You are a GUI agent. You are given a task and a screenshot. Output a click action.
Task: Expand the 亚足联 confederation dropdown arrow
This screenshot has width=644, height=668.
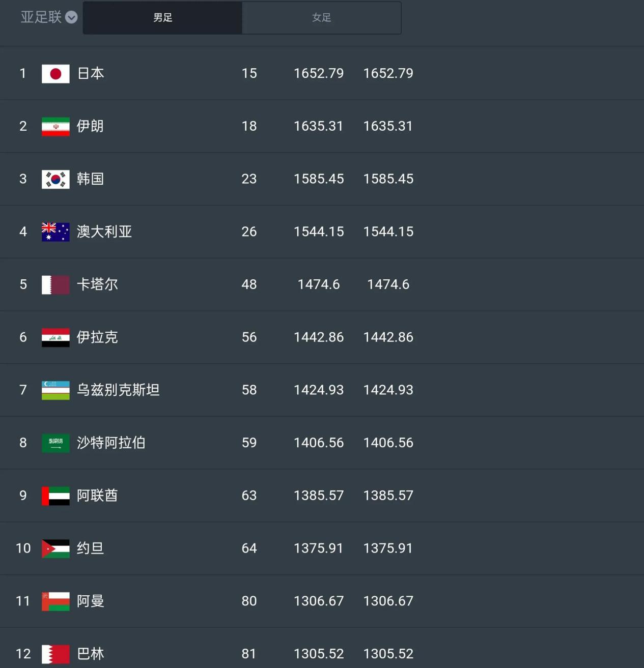point(72,17)
